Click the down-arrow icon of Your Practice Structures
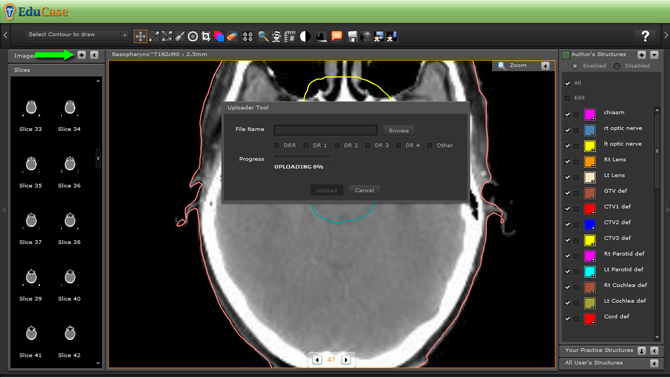Screen dimensions: 670x377 [x=641, y=350]
